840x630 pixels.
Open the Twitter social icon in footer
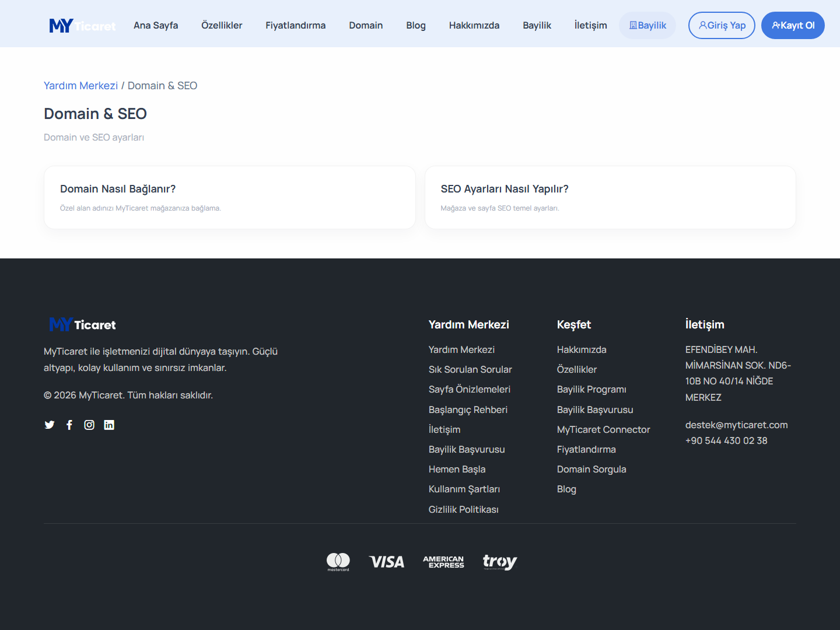(50, 425)
